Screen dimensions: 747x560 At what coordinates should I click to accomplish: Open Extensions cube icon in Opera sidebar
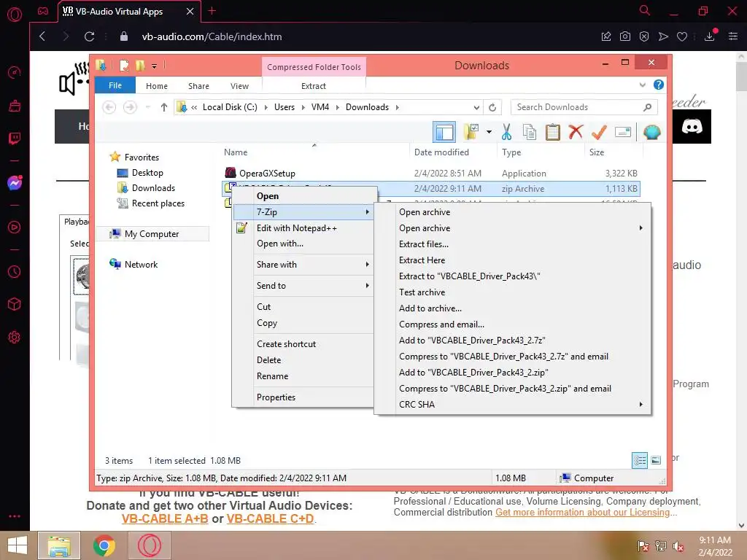[x=15, y=304]
